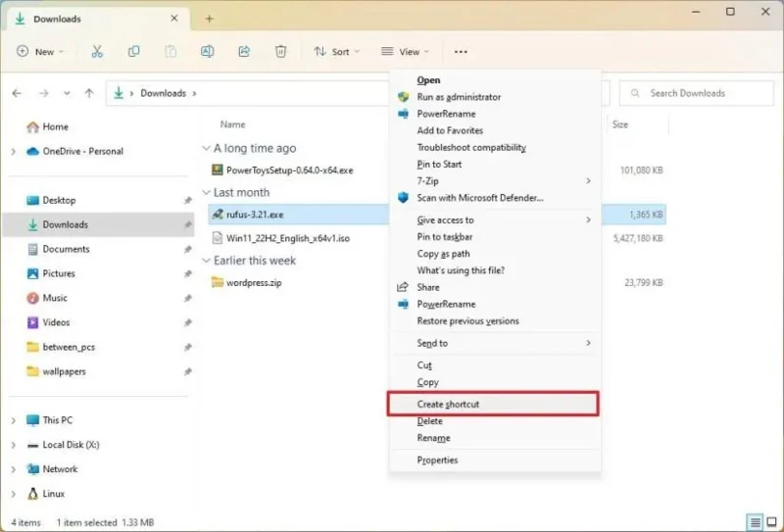Go up one folder level arrow
The height and width of the screenshot is (532, 784).
89,93
